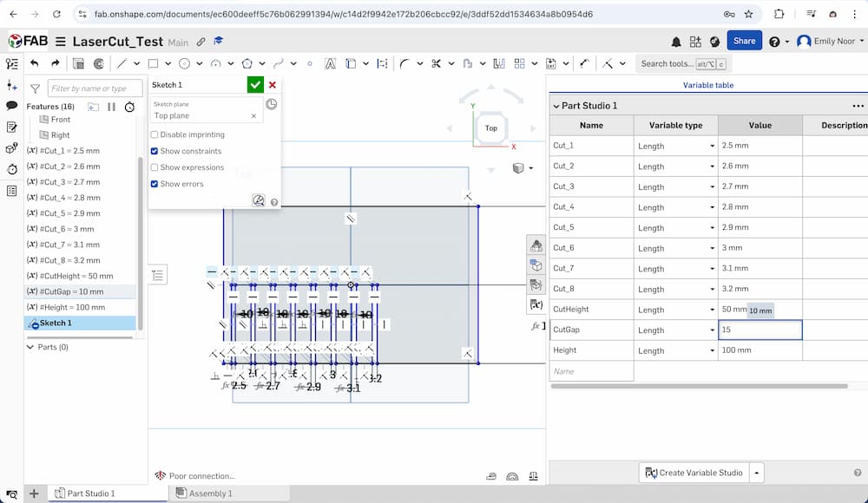The image size is (868, 503).
Task: Clear the Top plane sketch plane selection
Action: click(x=253, y=115)
